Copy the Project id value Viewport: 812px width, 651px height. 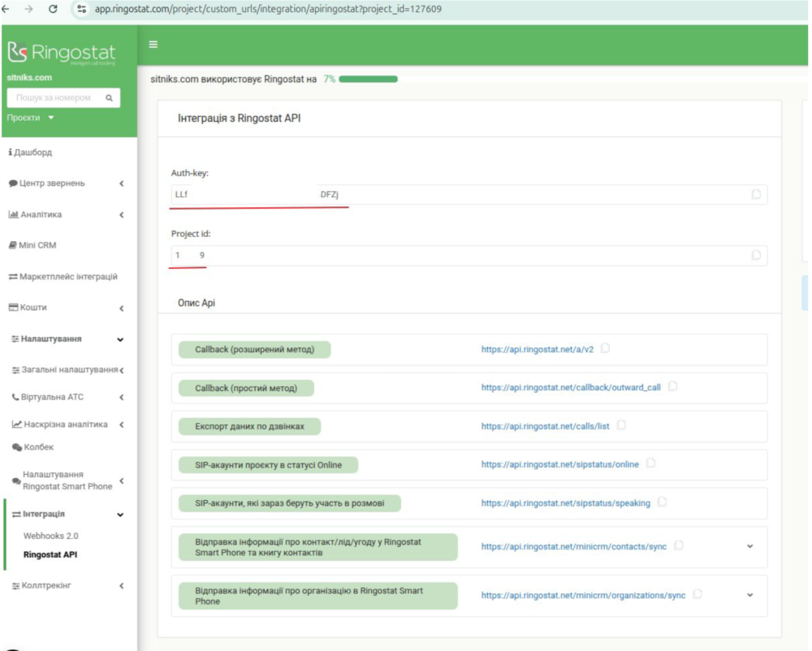756,255
